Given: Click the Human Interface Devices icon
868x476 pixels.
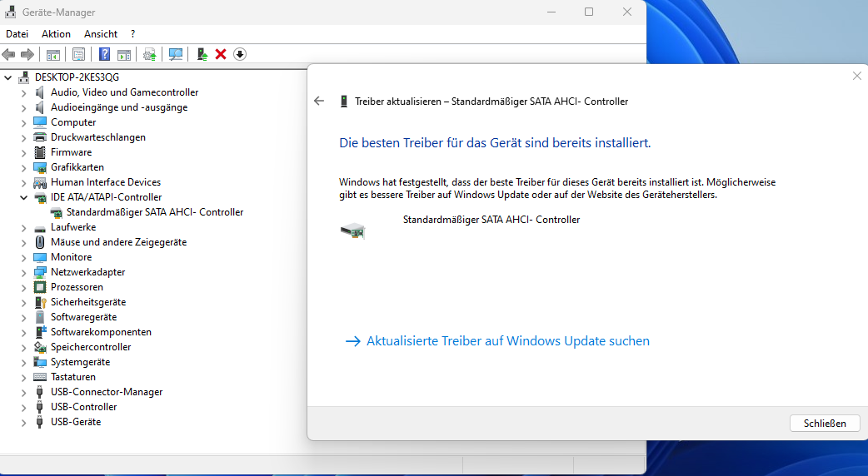Looking at the screenshot, I should [x=40, y=182].
